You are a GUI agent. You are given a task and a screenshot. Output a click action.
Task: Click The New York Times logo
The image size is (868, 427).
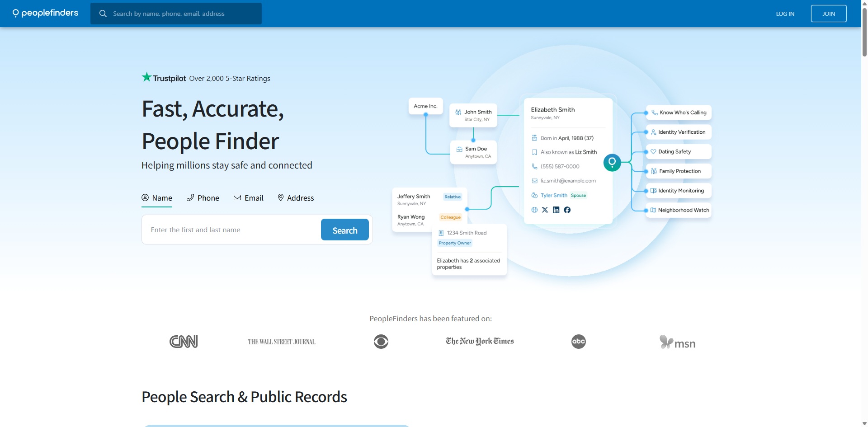pyautogui.click(x=480, y=341)
